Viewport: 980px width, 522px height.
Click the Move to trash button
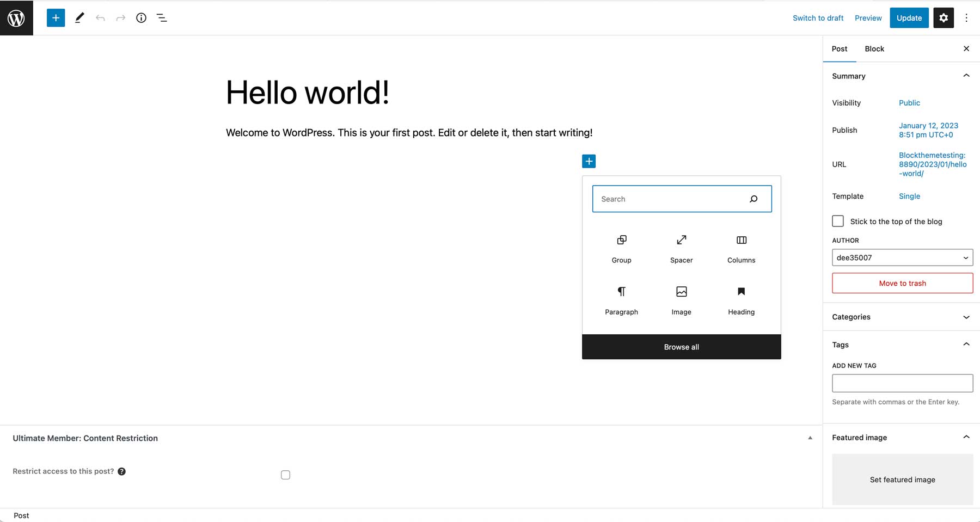[902, 283]
